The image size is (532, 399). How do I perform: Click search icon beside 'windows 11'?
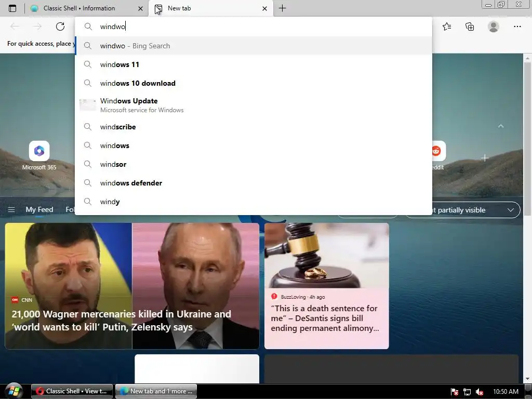87,64
